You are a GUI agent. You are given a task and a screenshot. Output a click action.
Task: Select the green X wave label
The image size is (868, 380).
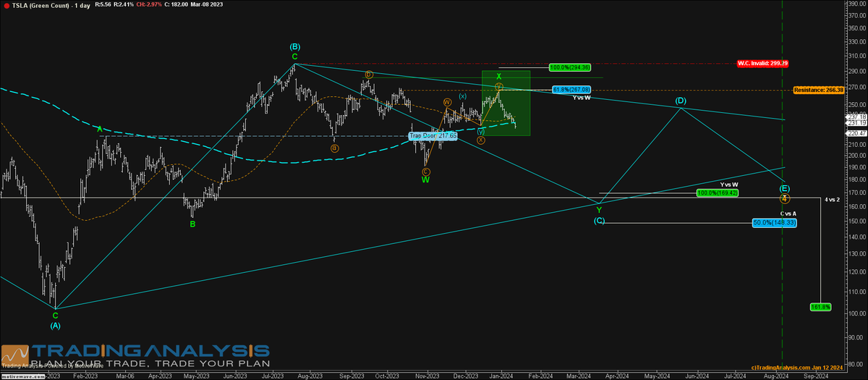pyautogui.click(x=498, y=76)
